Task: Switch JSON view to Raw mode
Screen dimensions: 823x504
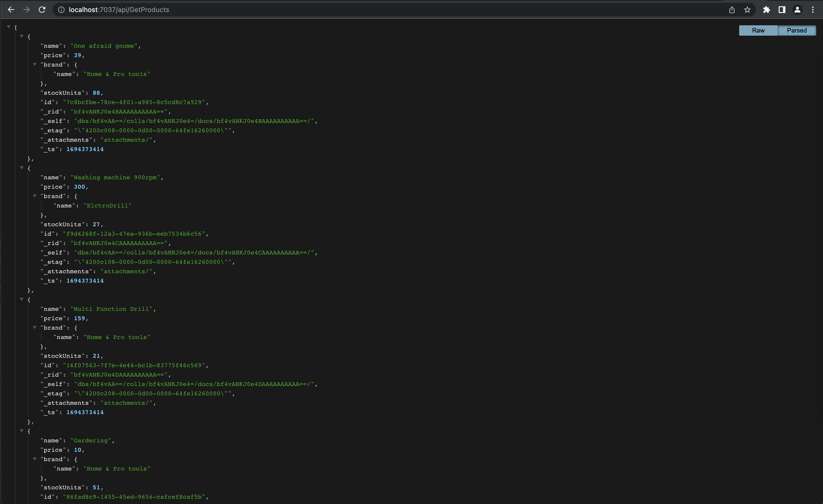Action: pos(758,30)
